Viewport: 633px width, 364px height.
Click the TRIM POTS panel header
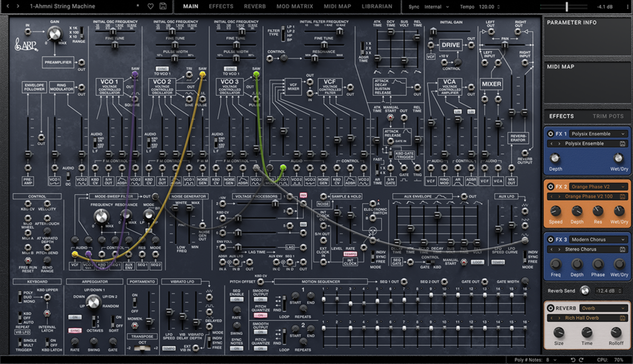[608, 116]
